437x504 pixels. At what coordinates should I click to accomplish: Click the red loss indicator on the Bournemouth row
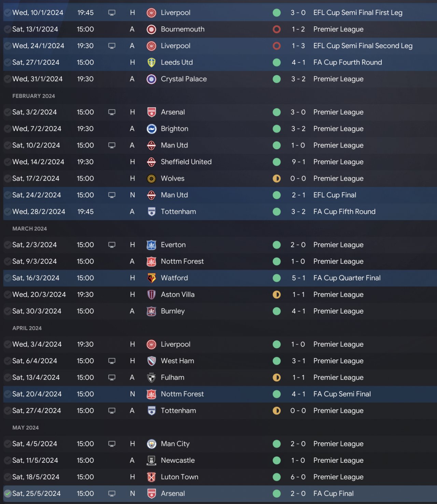pos(277,29)
